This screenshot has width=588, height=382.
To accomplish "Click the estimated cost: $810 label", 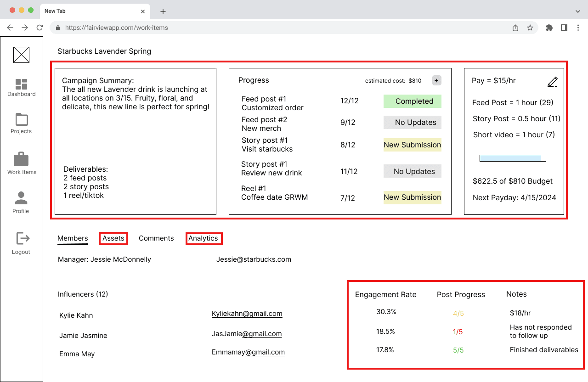I will point(393,81).
